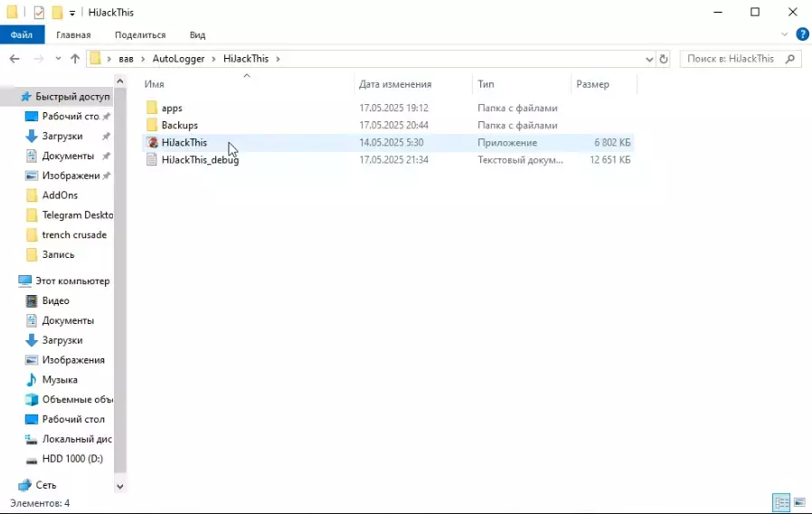Click HiJackThis breadcrumb segment
Viewport: 812px width, 514px height.
(x=246, y=59)
